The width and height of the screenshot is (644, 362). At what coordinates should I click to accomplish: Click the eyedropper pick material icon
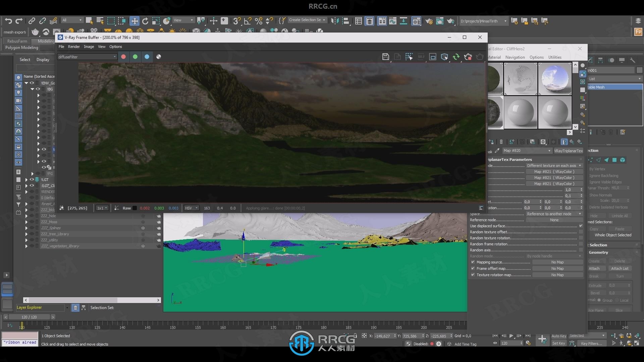497,150
